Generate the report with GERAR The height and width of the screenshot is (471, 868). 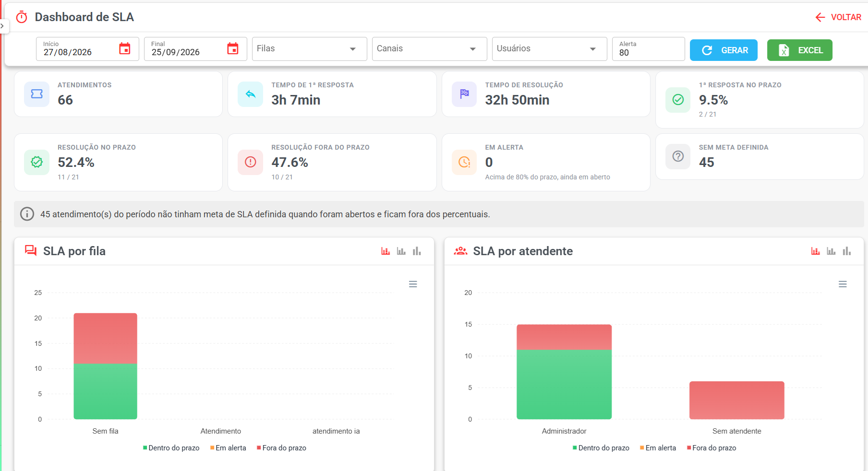pos(723,50)
